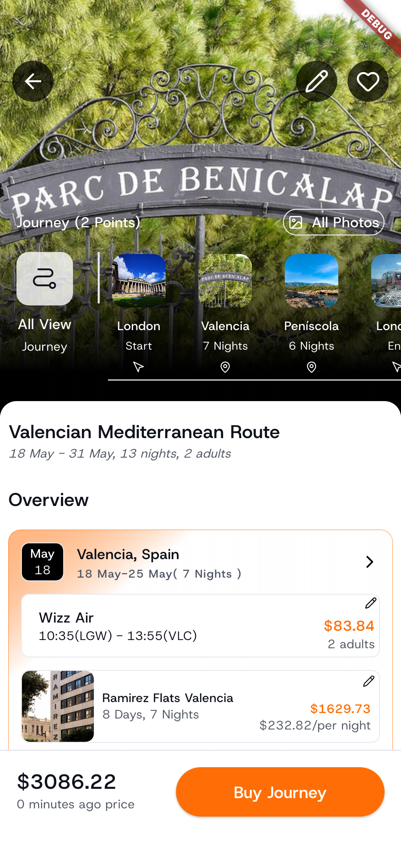Viewport: 401px width, 868px height.
Task: Open the Ramirez Flats Valencia hotel photo
Action: click(58, 706)
